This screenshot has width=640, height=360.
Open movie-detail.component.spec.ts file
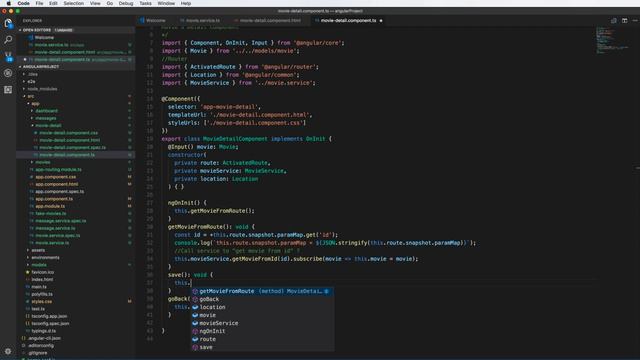[x=73, y=148]
